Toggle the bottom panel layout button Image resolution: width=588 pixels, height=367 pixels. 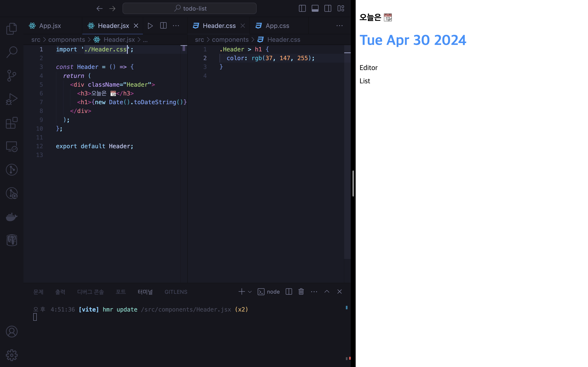(315, 9)
